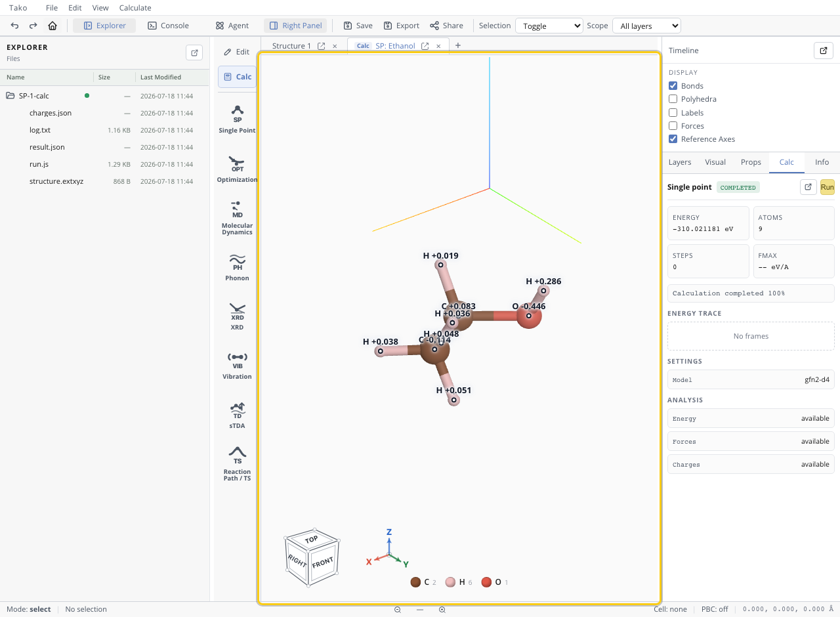Save the current project
The image size is (840, 617).
(x=358, y=26)
